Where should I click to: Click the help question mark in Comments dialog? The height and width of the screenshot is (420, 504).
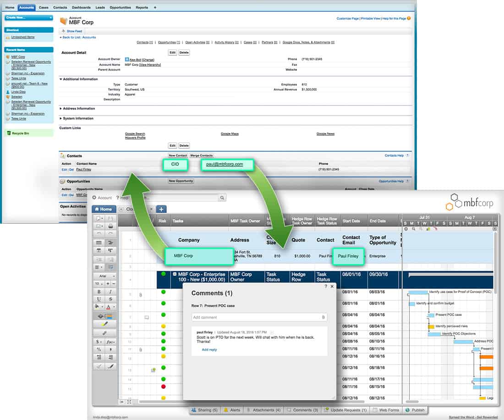(x=326, y=286)
